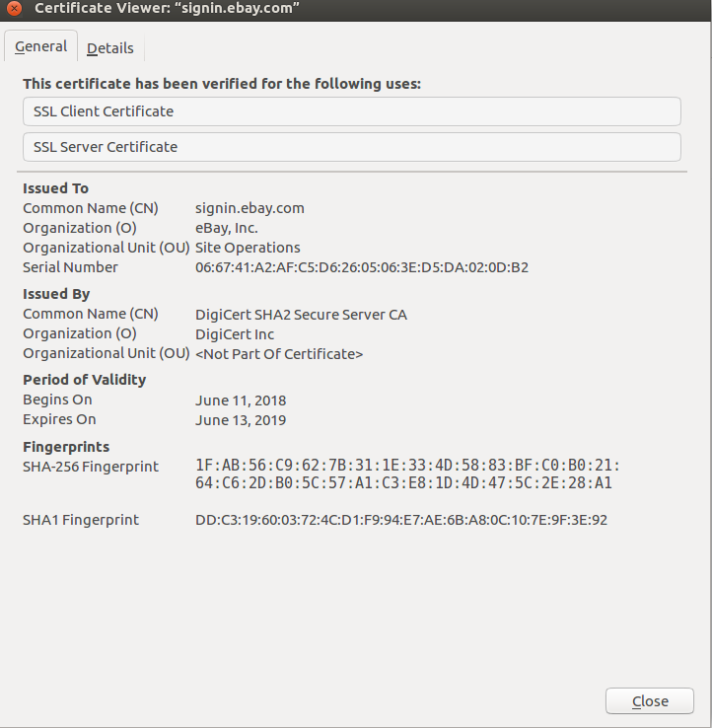
Task: Click the Site Operations organizational unit value
Action: pyautogui.click(x=248, y=248)
